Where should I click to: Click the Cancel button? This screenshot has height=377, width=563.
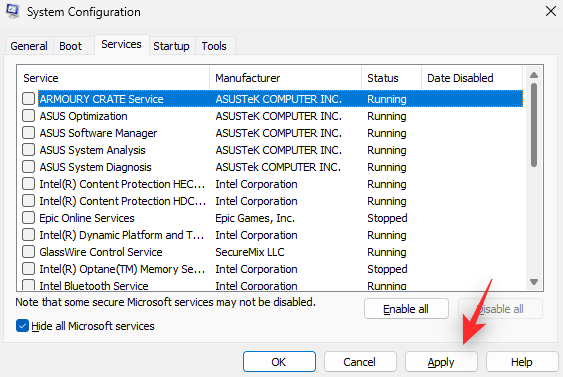click(360, 362)
